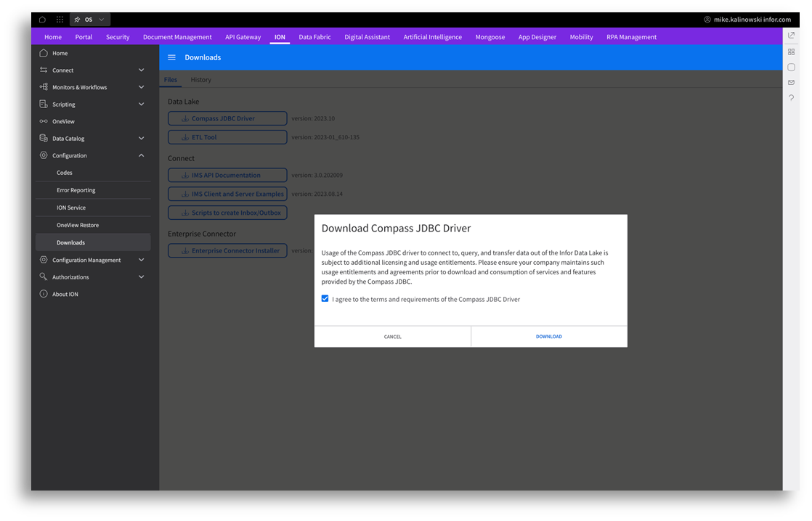
Task: Expand the Authorizations chevron
Action: 142,276
